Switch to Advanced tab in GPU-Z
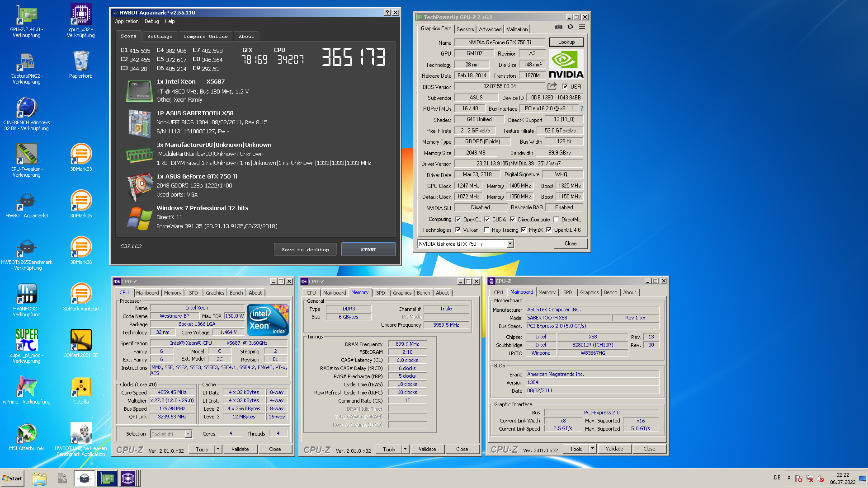This screenshot has width=868, height=488. (x=490, y=29)
